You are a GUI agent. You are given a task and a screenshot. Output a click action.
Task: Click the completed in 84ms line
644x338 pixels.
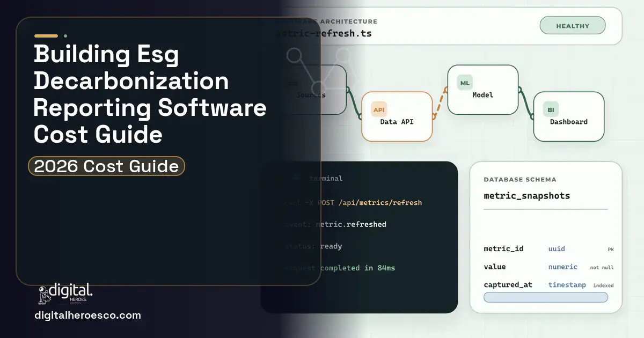pos(339,268)
